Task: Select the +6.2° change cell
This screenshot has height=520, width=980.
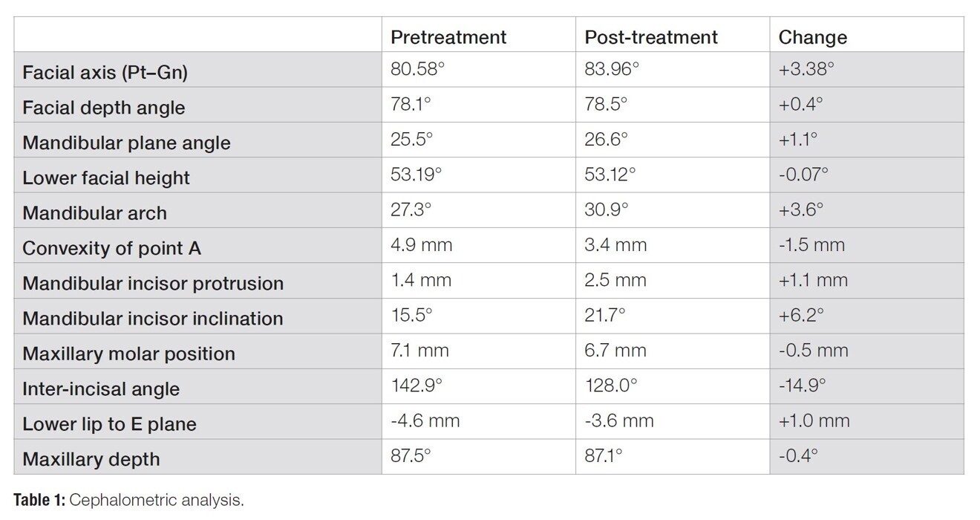Action: click(801, 316)
